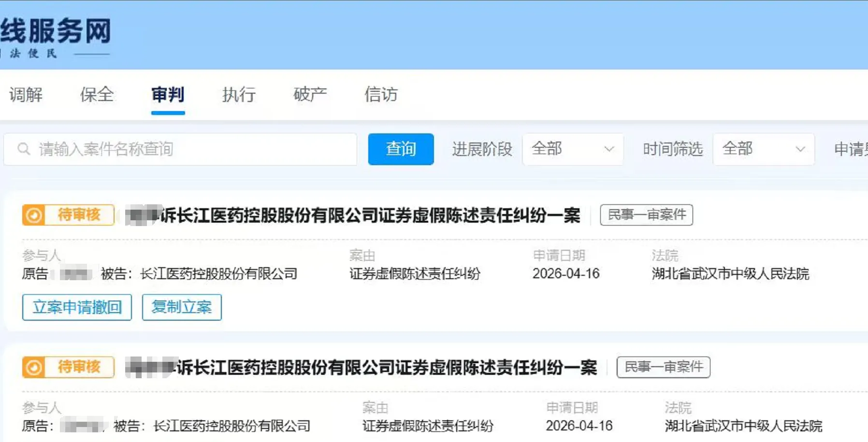Click the 查询 button
Image resolution: width=868 pixels, height=442 pixels.
click(x=401, y=149)
